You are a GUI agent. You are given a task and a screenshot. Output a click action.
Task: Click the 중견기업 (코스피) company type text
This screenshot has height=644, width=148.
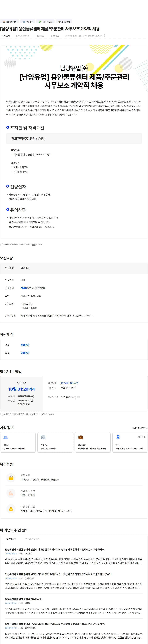point(48,449)
